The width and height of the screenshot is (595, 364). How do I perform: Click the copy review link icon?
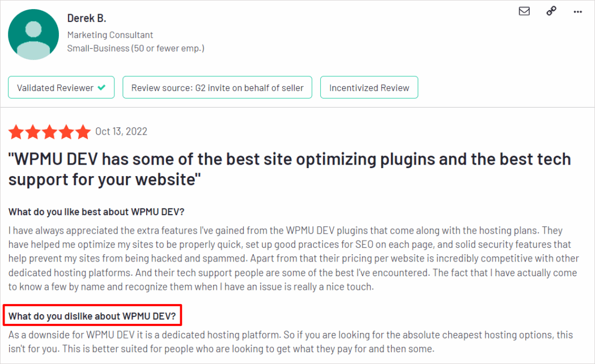tap(551, 10)
